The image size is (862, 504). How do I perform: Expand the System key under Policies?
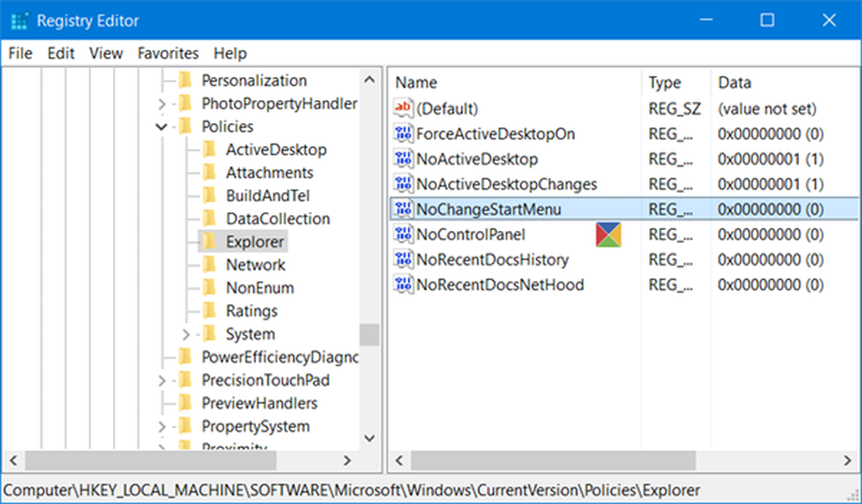(186, 335)
